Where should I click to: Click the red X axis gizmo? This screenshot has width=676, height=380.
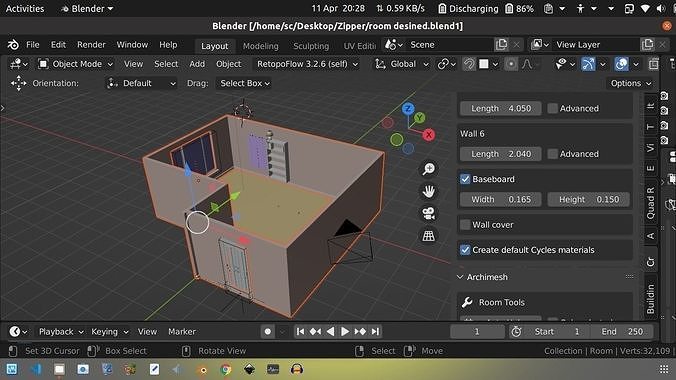[x=429, y=135]
